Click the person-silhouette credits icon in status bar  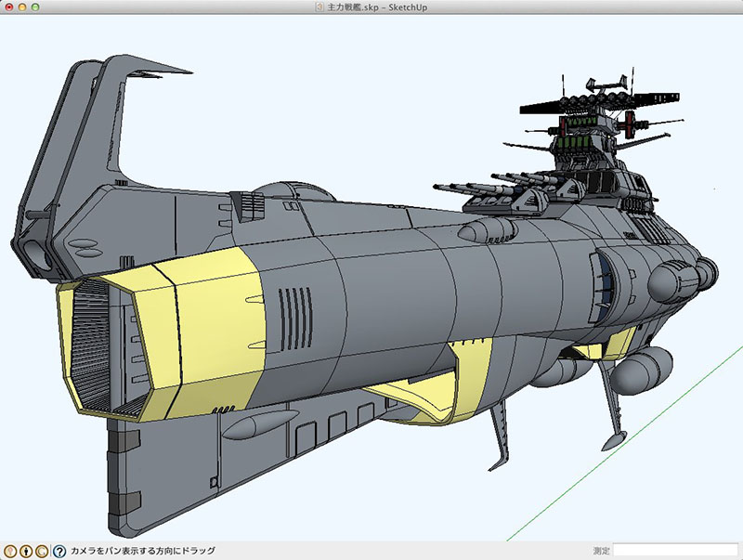[27, 551]
